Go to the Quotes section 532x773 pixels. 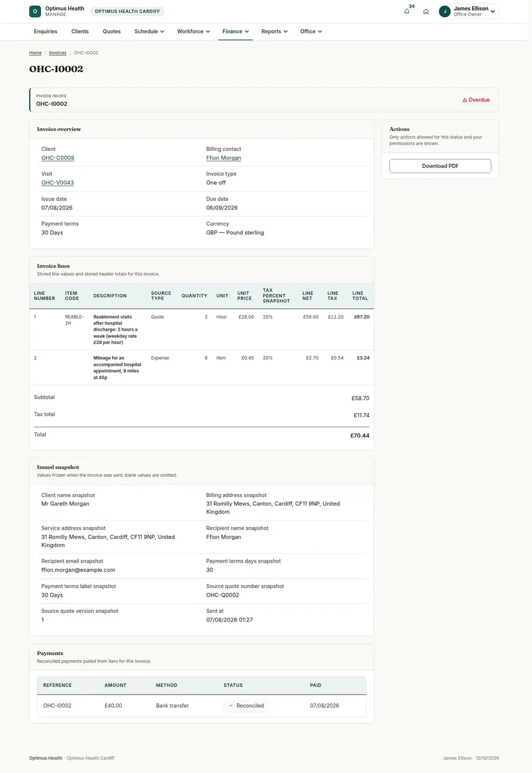pyautogui.click(x=112, y=32)
